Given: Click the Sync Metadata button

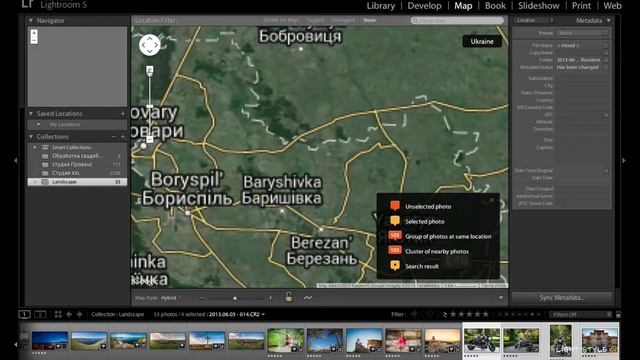Looking at the screenshot, I should pos(562,298).
